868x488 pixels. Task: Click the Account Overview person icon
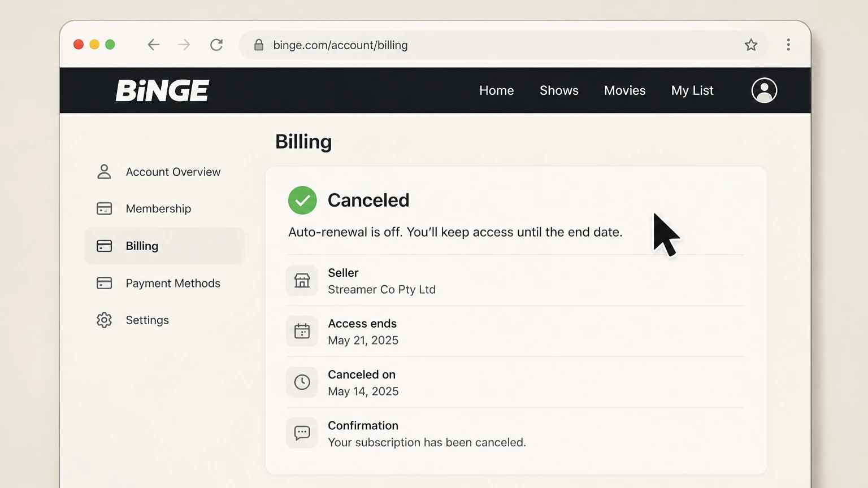[104, 172]
